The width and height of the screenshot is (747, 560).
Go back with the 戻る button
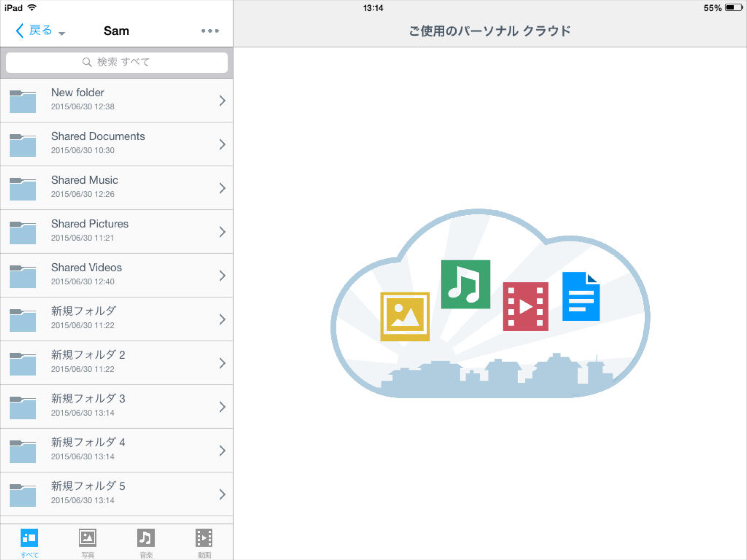[x=34, y=30]
